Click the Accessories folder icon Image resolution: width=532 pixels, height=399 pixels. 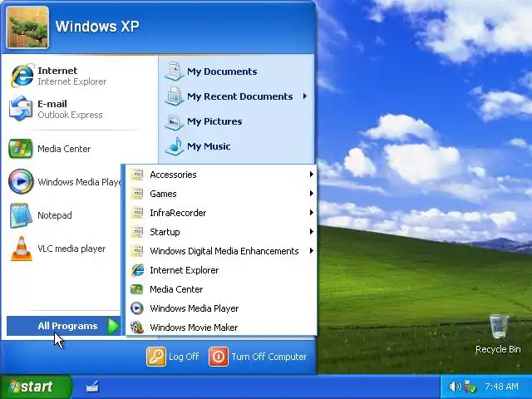pyautogui.click(x=137, y=175)
